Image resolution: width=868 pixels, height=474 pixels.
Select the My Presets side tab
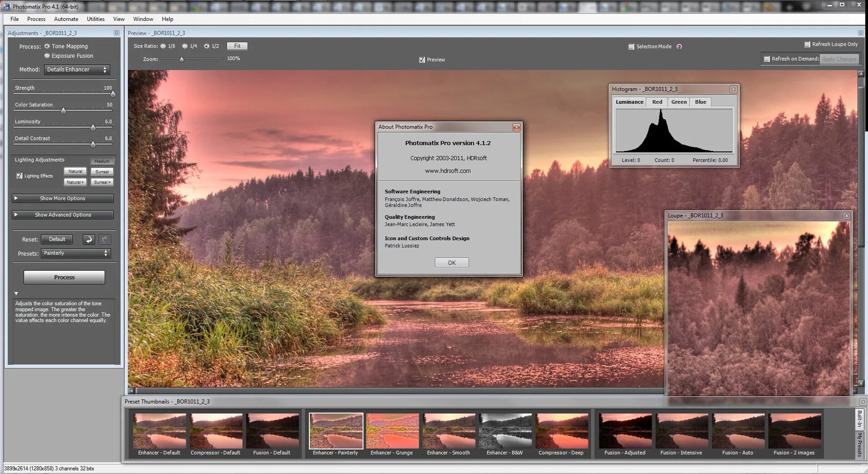(859, 445)
